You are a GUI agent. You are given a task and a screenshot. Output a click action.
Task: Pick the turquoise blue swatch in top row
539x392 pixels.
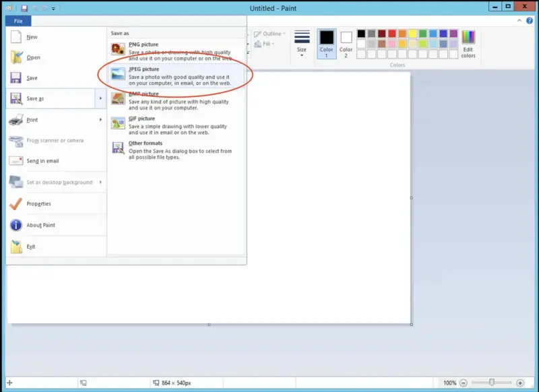433,33
